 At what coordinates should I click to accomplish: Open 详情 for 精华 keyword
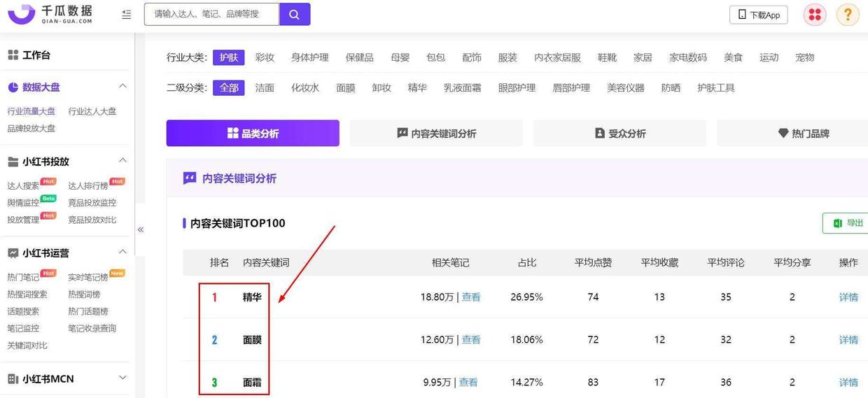click(x=848, y=297)
